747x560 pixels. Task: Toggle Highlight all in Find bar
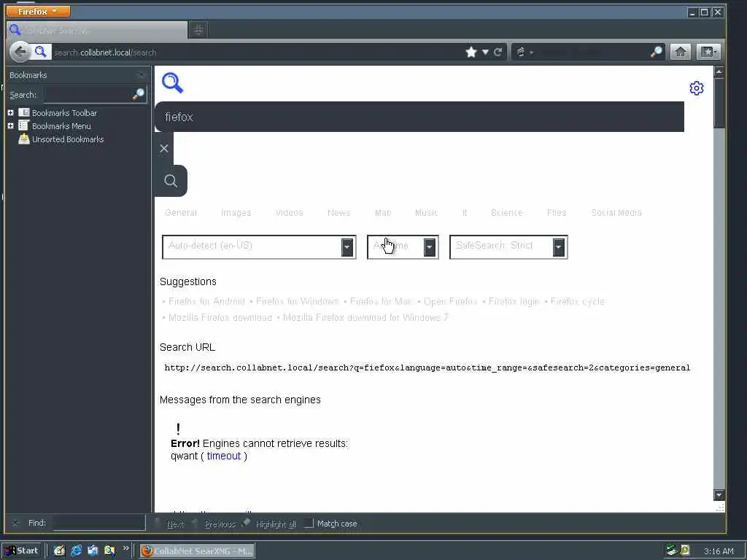point(270,524)
